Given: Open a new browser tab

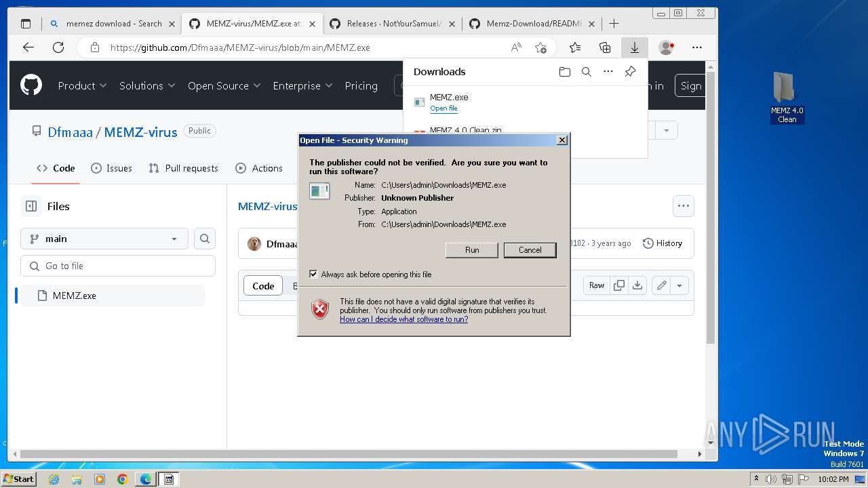Looking at the screenshot, I should 614,24.
